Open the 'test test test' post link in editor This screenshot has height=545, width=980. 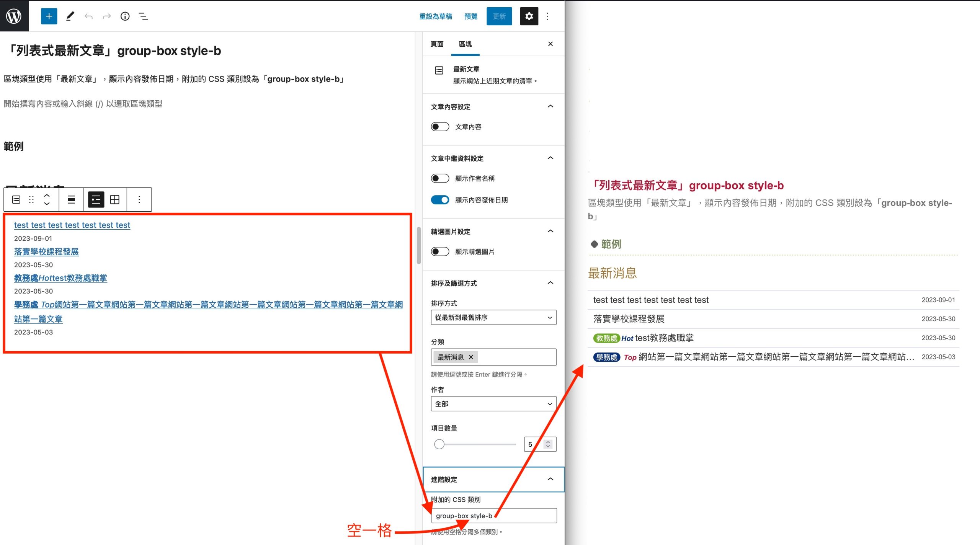pyautogui.click(x=72, y=225)
